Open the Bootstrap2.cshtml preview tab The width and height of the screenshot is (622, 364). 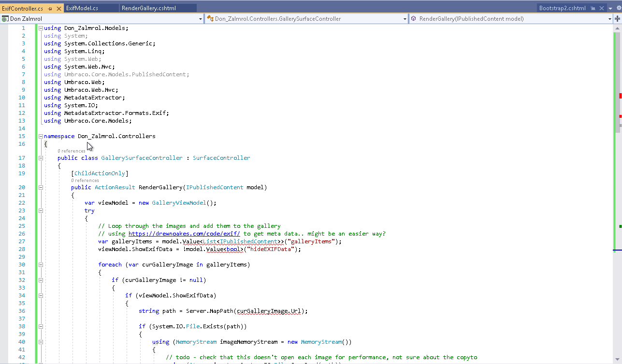[x=562, y=8]
